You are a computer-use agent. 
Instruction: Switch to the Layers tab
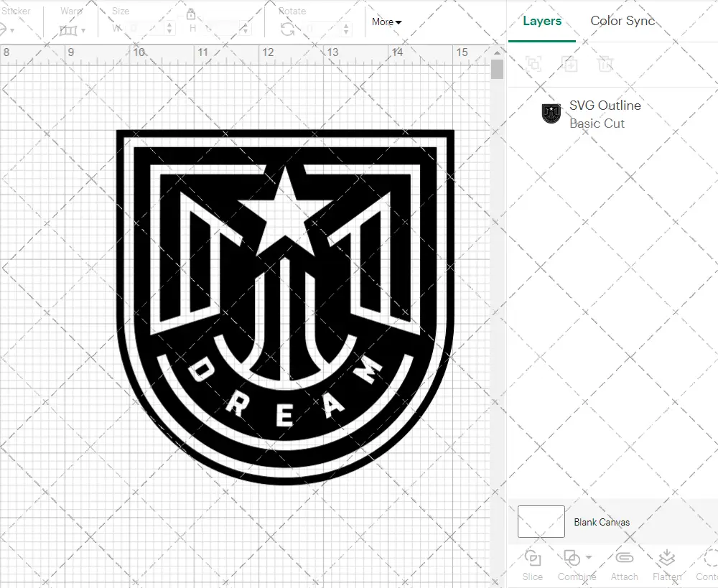[x=542, y=21]
